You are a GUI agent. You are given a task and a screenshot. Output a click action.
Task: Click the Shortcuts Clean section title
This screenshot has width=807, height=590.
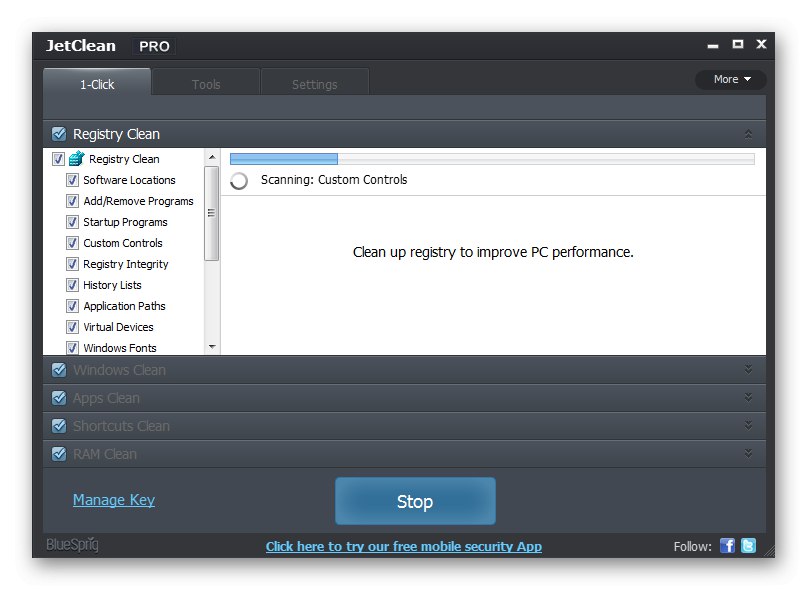[x=121, y=426]
